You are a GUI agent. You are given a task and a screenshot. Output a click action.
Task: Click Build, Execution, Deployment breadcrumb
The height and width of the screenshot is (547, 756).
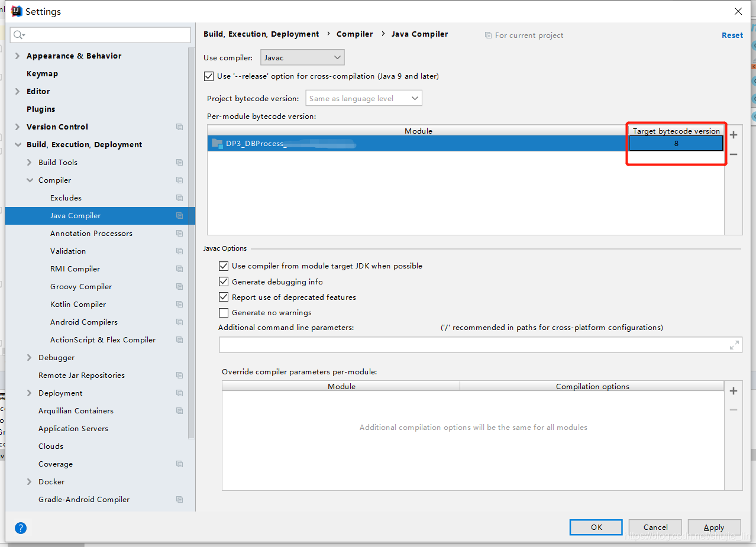(261, 34)
